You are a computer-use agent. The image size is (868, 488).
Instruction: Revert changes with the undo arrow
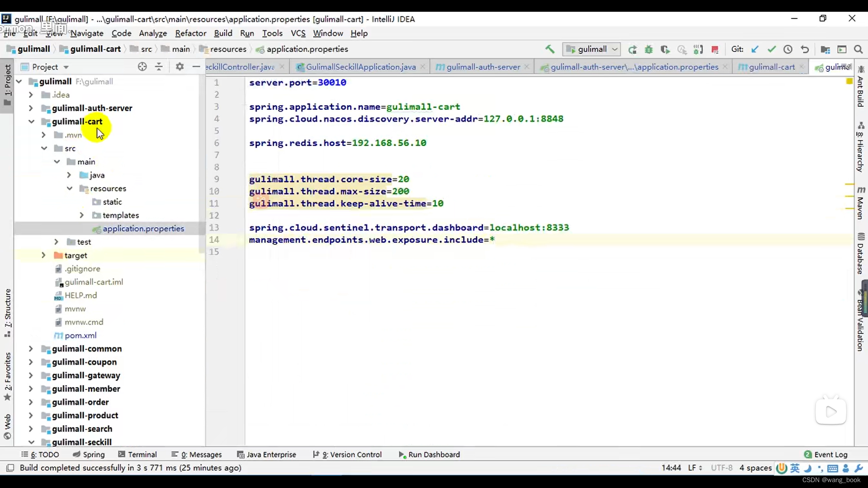805,49
